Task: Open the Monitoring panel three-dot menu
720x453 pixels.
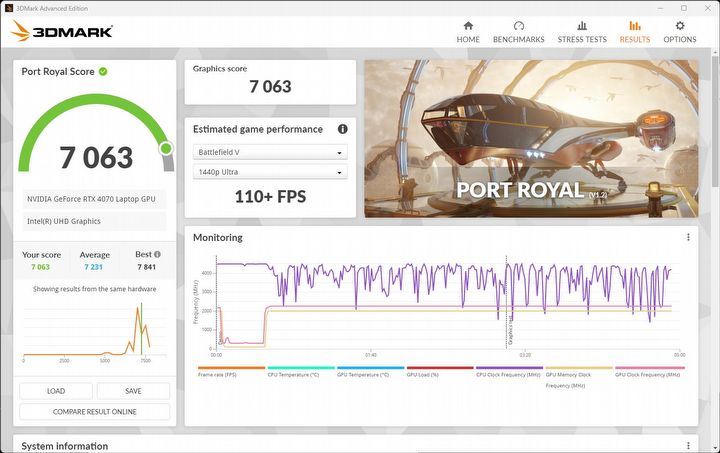Action: pos(688,238)
